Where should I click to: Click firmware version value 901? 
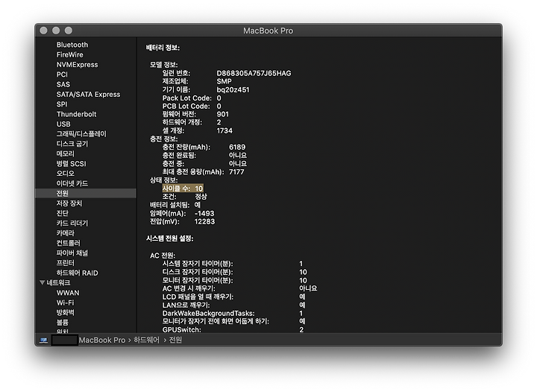pyautogui.click(x=222, y=114)
